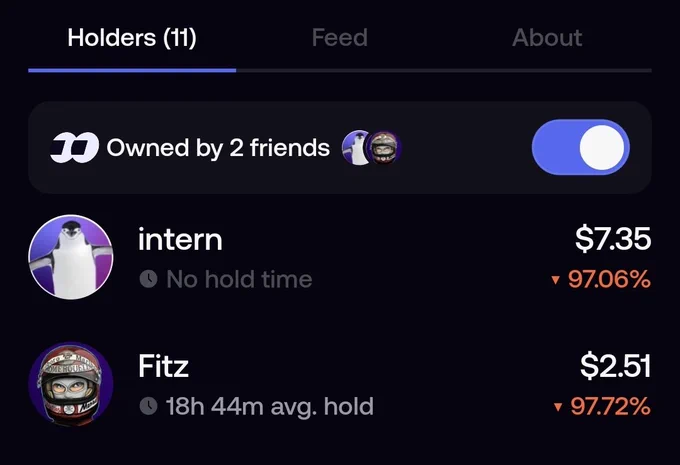Open the About tab
The width and height of the screenshot is (680, 465).
547,38
